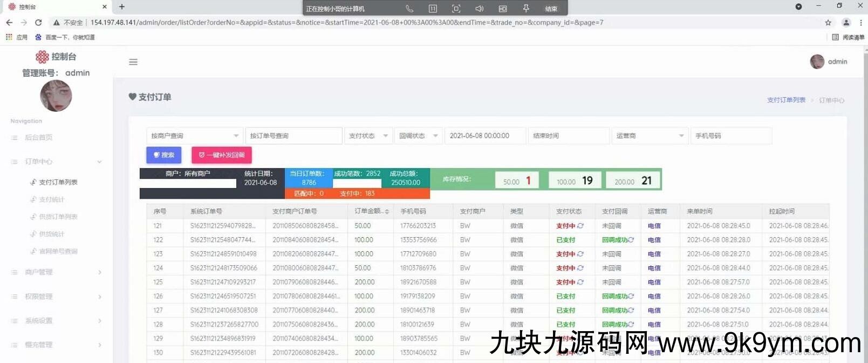The width and height of the screenshot is (868, 363).
Task: Click the HD quality icon in remote bar
Action: pyautogui.click(x=503, y=8)
